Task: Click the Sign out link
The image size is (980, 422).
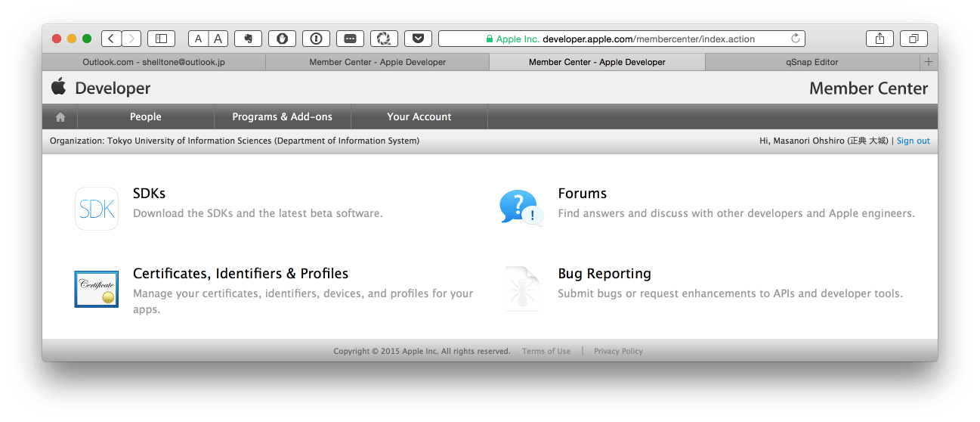Action: (x=914, y=141)
